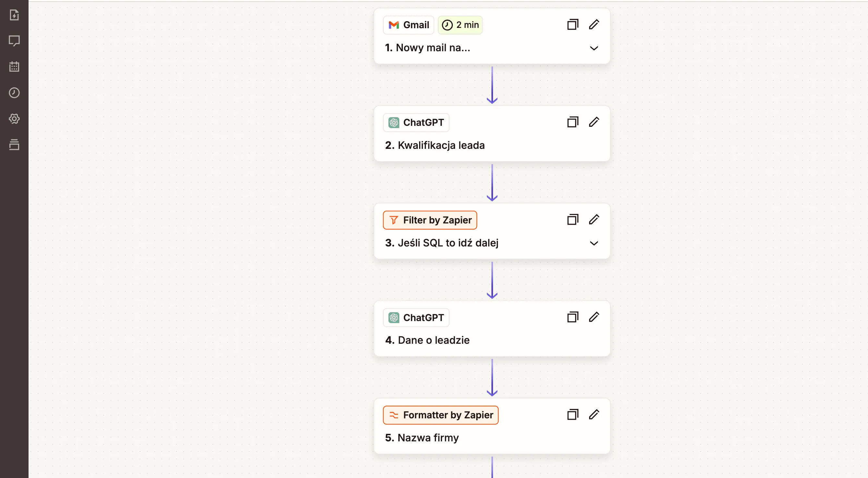The width and height of the screenshot is (868, 478).
Task: Click the 2 min polling interval badge
Action: point(460,25)
